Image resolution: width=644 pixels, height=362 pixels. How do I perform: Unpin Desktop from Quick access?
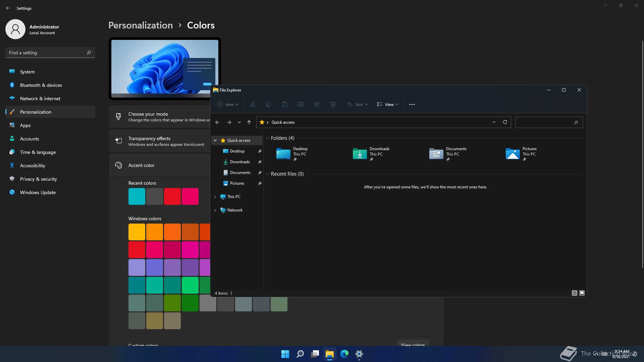[260, 151]
